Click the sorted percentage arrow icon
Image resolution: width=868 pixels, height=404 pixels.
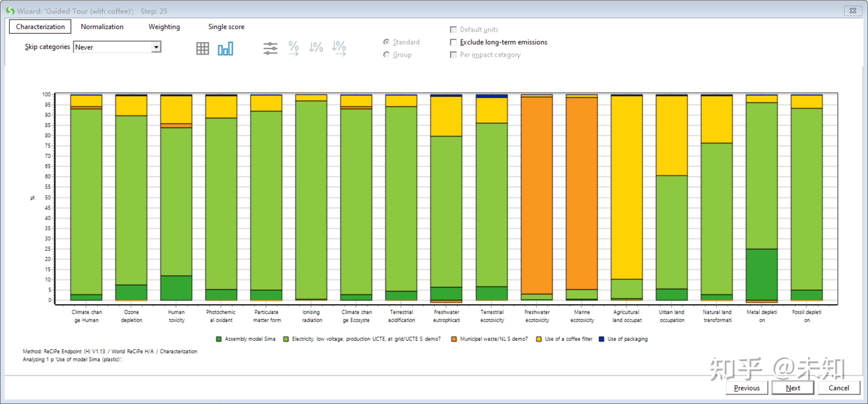tap(339, 49)
